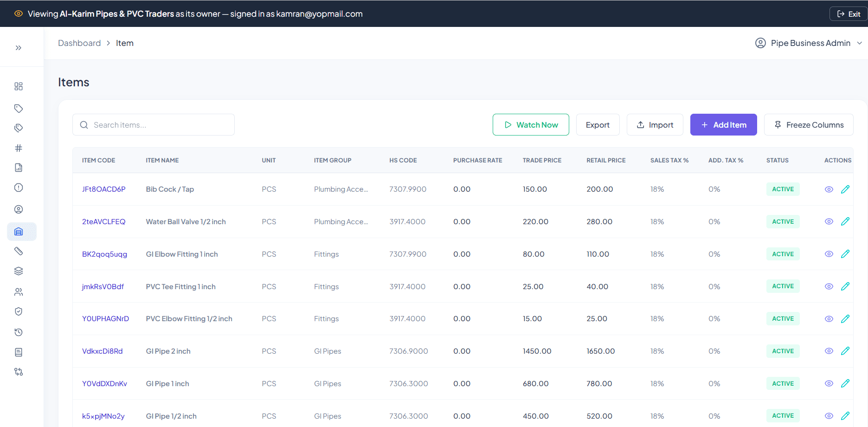Click the user circle icon in the sidebar
The height and width of the screenshot is (427, 868).
click(x=19, y=209)
